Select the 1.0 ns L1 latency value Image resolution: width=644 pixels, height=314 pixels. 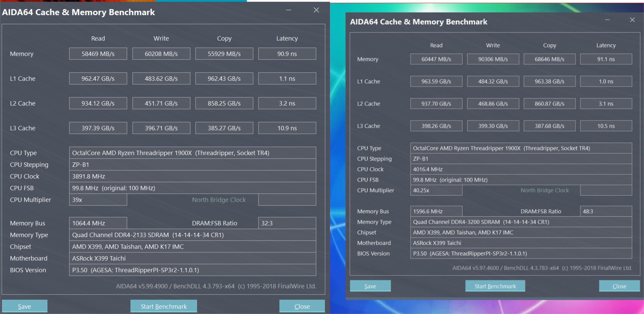click(606, 81)
